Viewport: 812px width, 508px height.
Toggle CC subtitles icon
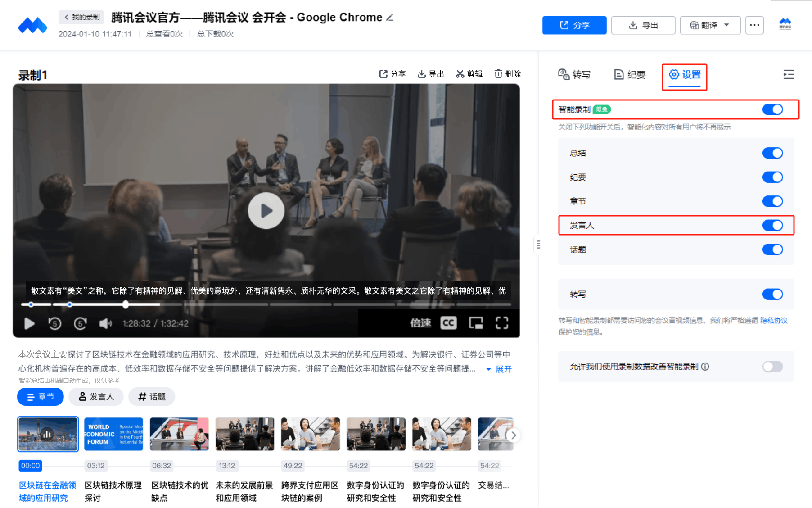coord(448,323)
